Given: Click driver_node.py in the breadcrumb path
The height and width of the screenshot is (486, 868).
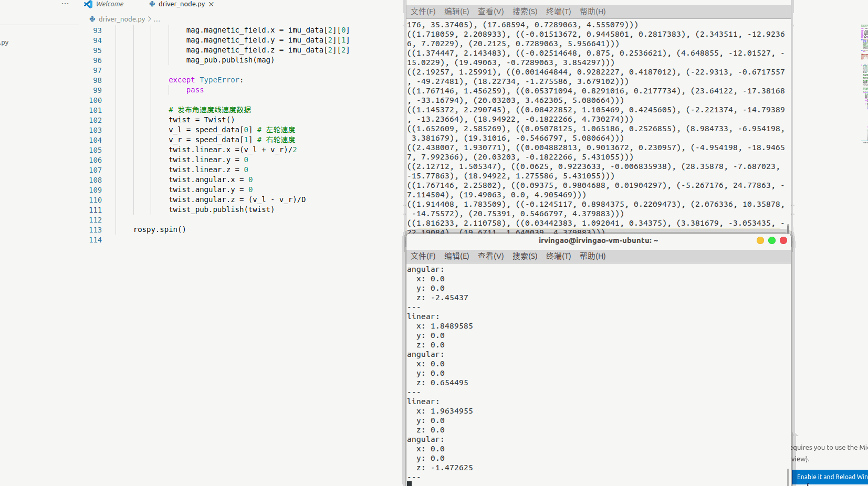Looking at the screenshot, I should (x=121, y=19).
